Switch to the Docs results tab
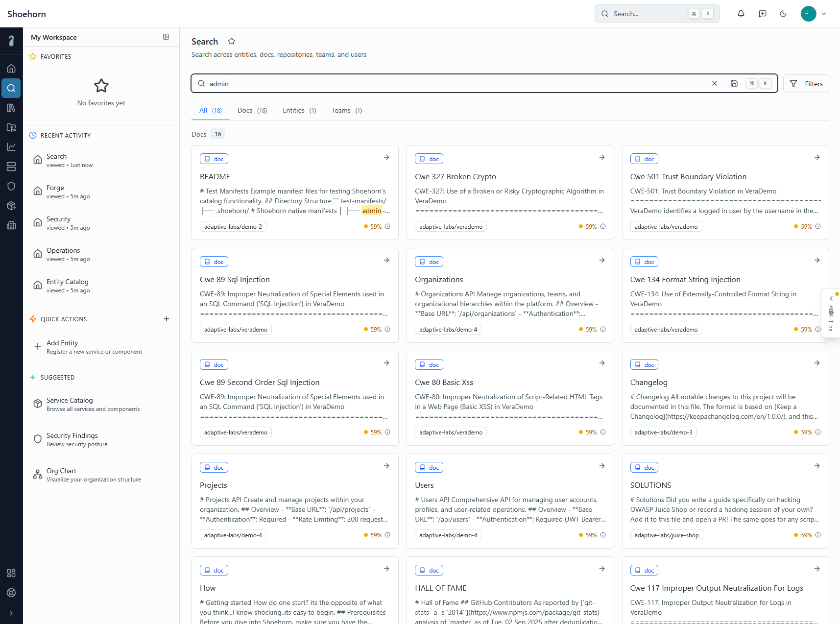The image size is (840, 624). pyautogui.click(x=252, y=111)
